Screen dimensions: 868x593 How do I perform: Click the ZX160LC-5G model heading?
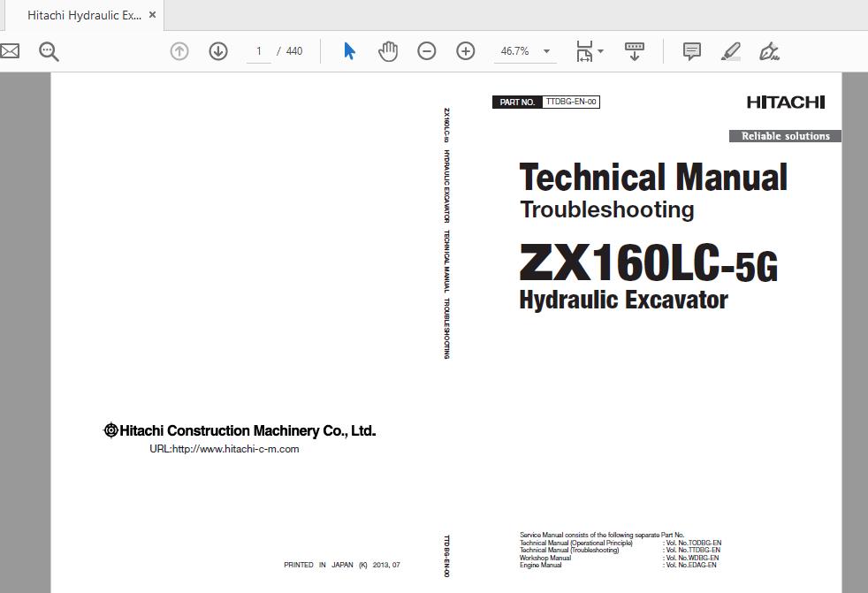click(x=649, y=262)
